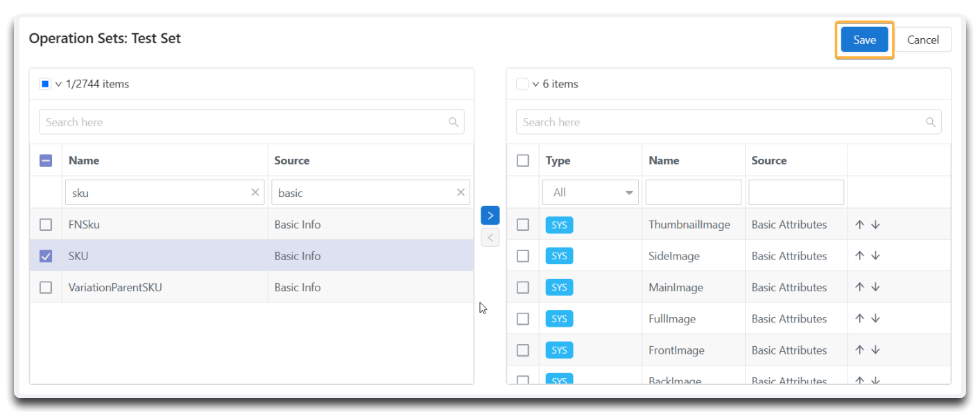Clear the 'sku' name filter with its X
The height and width of the screenshot is (412, 980).
click(255, 193)
